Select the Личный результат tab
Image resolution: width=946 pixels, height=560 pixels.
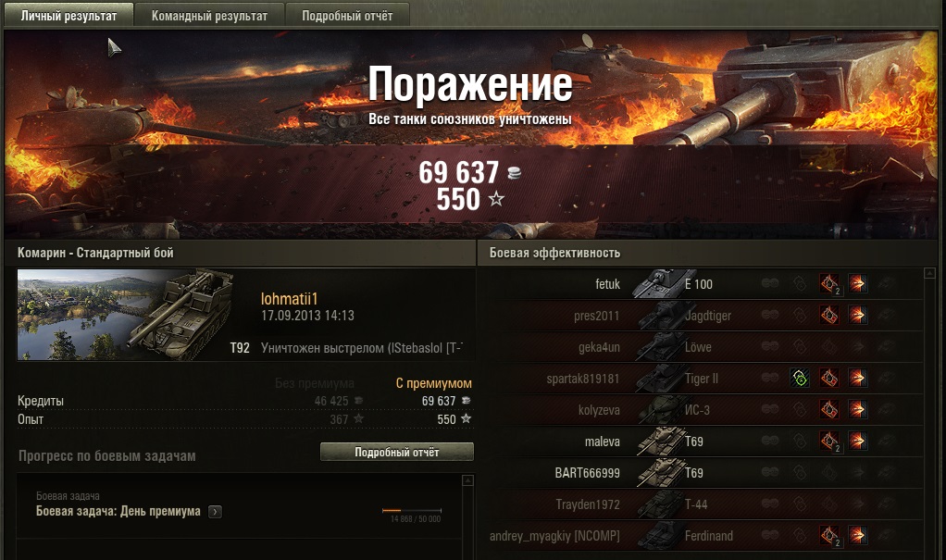tap(68, 16)
